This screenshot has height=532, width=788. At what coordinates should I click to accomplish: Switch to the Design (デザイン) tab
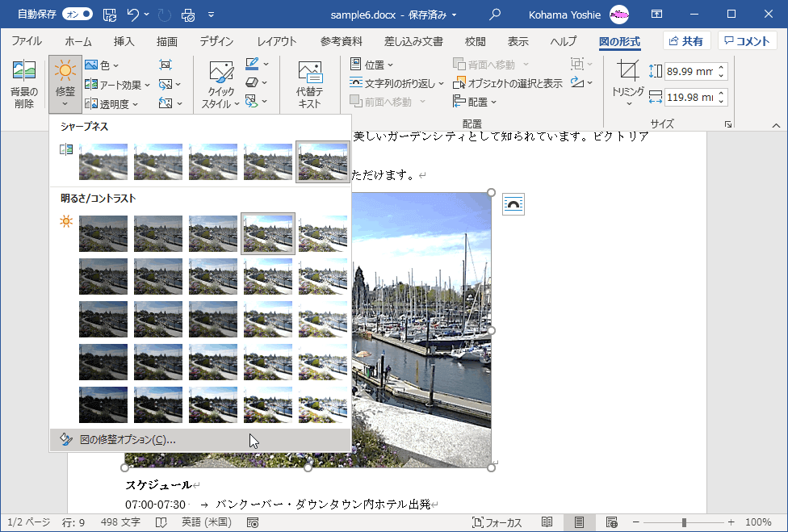click(x=216, y=41)
